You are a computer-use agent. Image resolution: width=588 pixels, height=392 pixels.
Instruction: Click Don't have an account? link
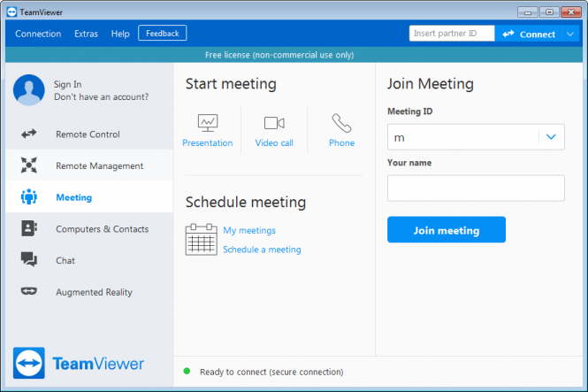tap(102, 96)
